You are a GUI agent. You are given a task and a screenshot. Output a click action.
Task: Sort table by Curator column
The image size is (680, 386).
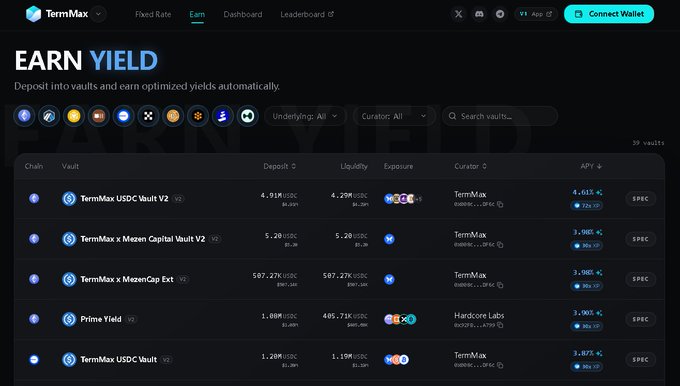(471, 166)
